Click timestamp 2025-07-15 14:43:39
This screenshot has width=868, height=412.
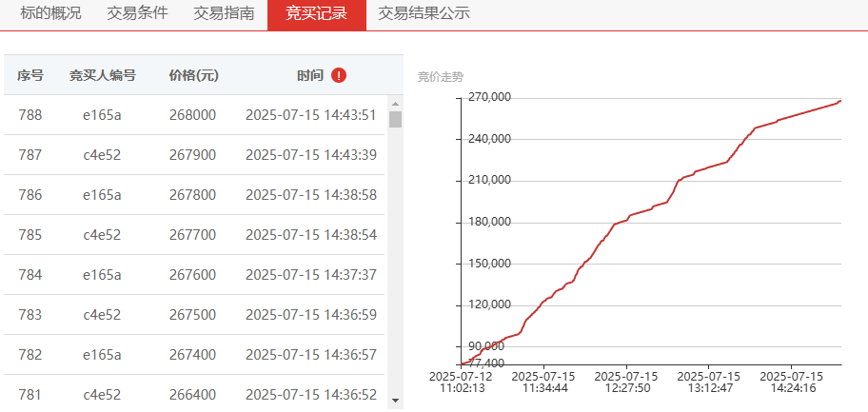click(311, 155)
